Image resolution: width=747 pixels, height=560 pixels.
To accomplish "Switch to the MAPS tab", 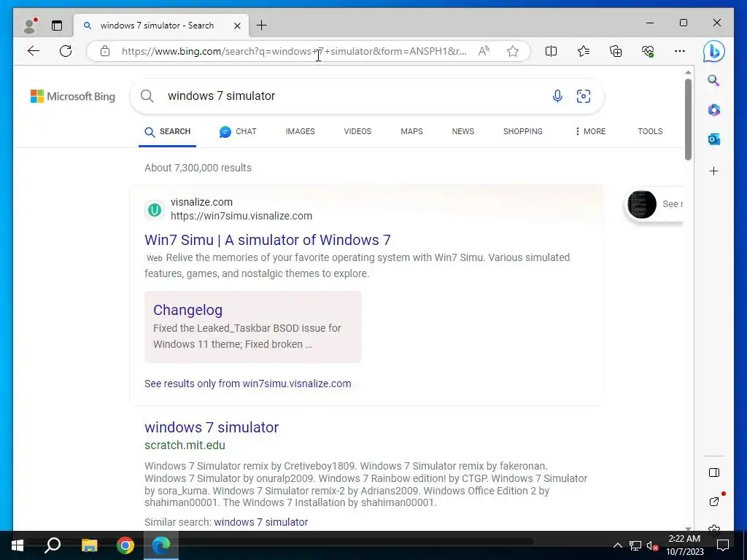I will 411,131.
